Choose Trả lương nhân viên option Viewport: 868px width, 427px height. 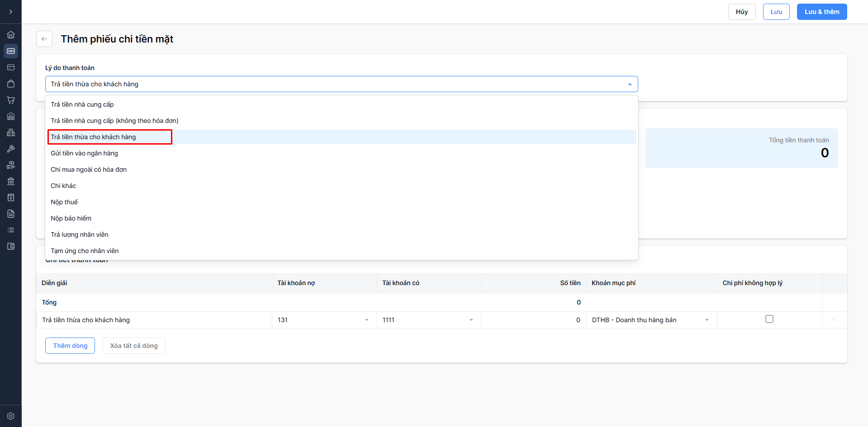tap(80, 235)
